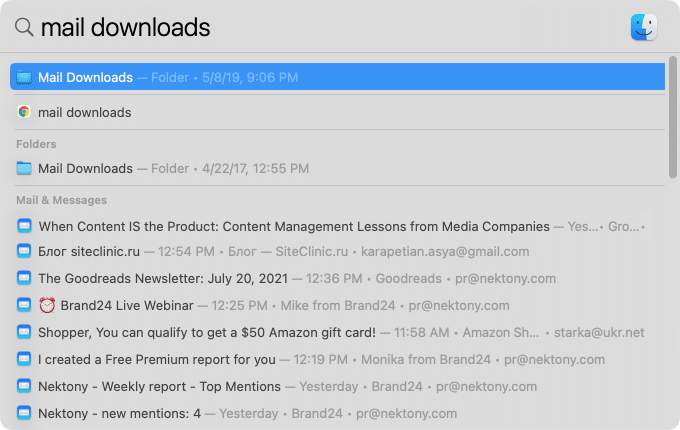Open the 'Блог siteclinic.ru' email result

pos(337,251)
